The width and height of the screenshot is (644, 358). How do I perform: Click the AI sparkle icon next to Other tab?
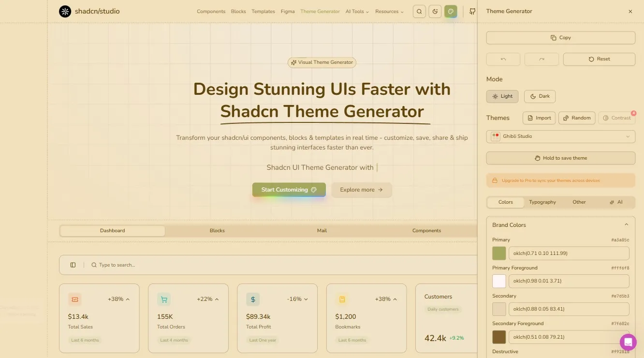[x=612, y=202]
